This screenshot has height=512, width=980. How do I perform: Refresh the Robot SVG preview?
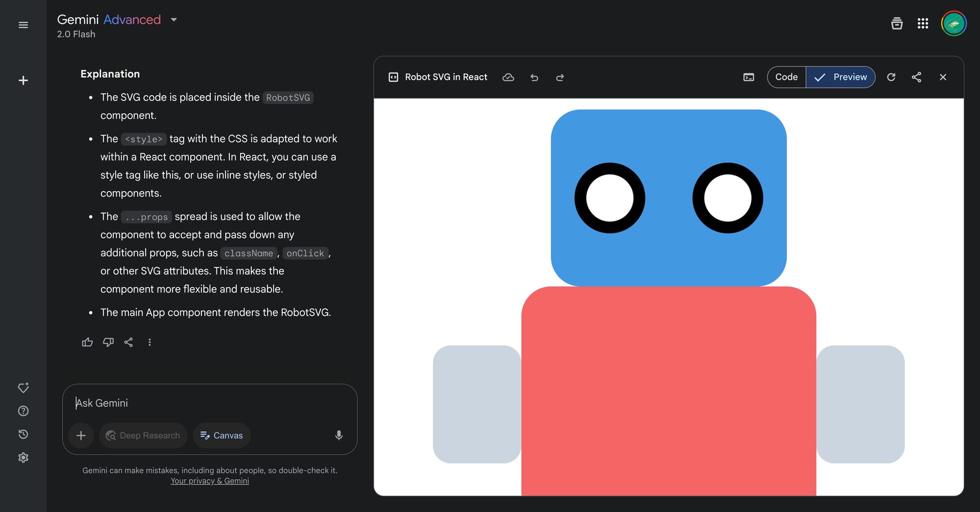click(x=891, y=77)
